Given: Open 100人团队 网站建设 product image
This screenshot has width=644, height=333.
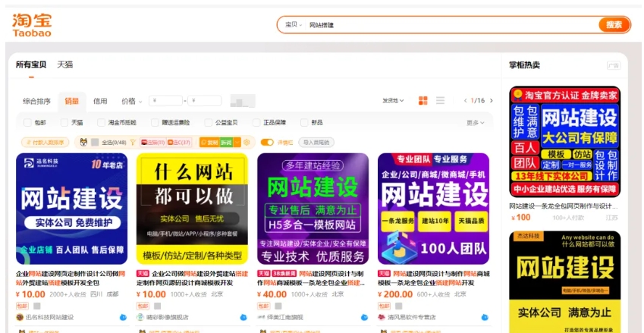Looking at the screenshot, I should 434,209.
